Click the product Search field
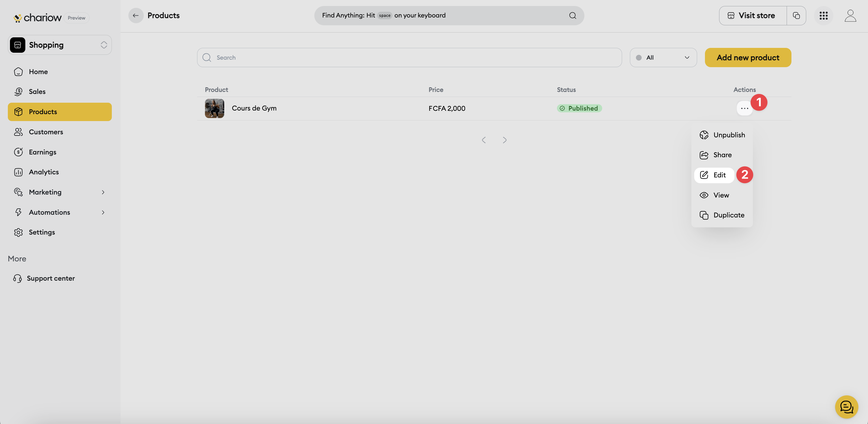Viewport: 868px width, 424px height. tap(409, 58)
